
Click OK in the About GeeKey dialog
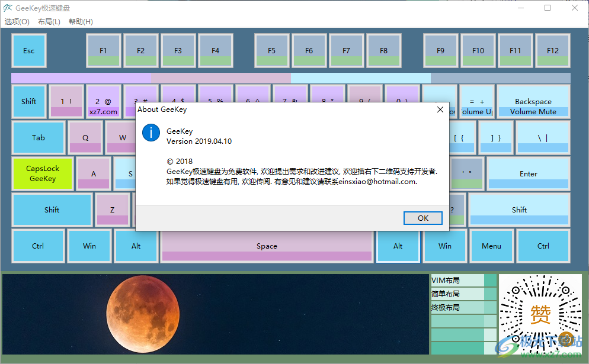coord(423,218)
